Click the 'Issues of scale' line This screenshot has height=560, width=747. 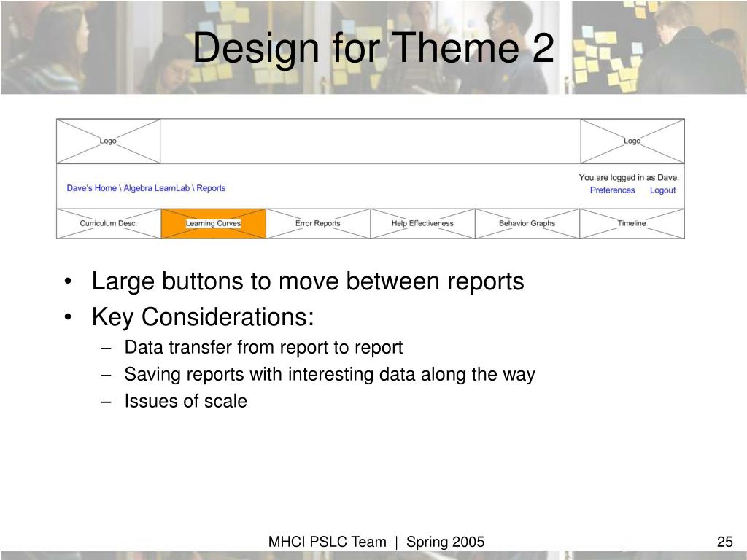[x=186, y=401]
